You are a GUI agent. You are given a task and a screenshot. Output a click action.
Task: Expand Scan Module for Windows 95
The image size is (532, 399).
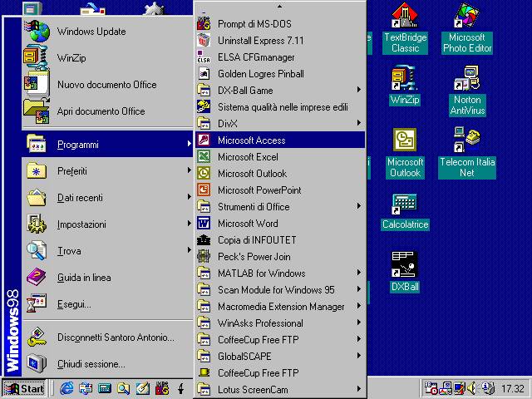[x=280, y=290]
